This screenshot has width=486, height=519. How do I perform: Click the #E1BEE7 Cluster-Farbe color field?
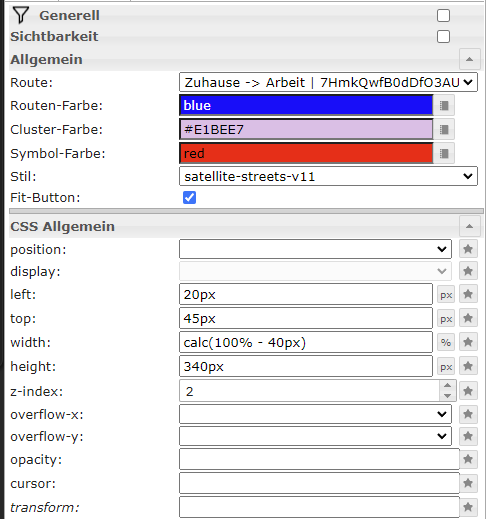(x=306, y=129)
